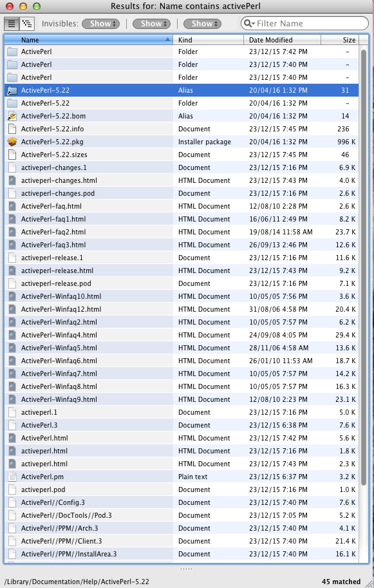The image size is (374, 588).
Task: Click the ActivePerl-Winfaq2.html file icon
Action: click(x=12, y=322)
